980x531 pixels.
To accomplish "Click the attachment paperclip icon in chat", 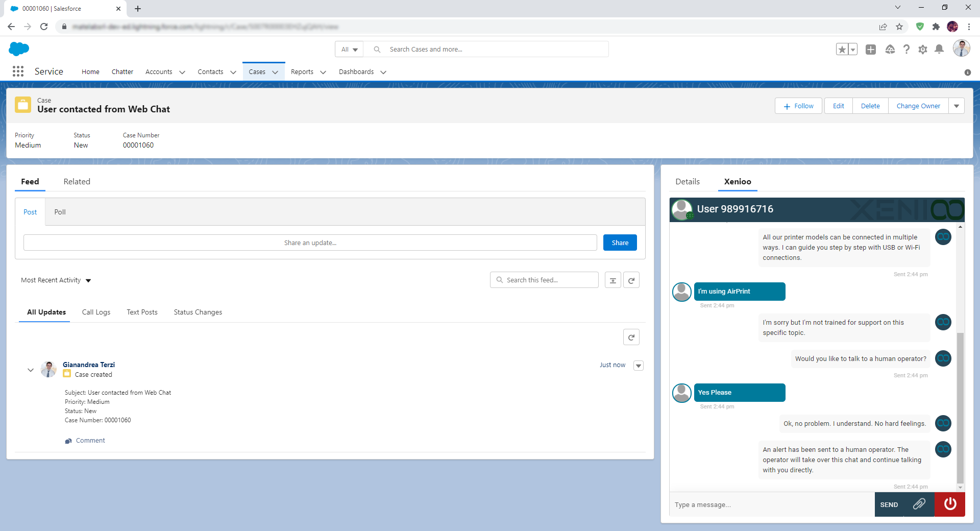I will pyautogui.click(x=919, y=504).
